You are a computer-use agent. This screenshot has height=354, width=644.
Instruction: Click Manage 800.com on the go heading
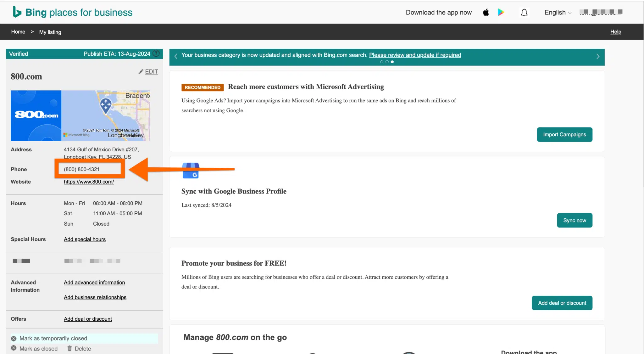click(x=235, y=337)
